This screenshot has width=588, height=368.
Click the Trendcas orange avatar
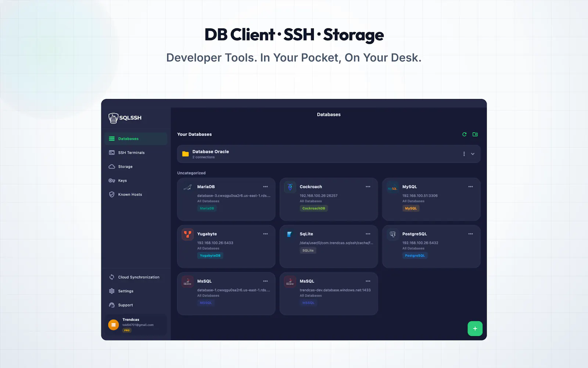(x=114, y=325)
